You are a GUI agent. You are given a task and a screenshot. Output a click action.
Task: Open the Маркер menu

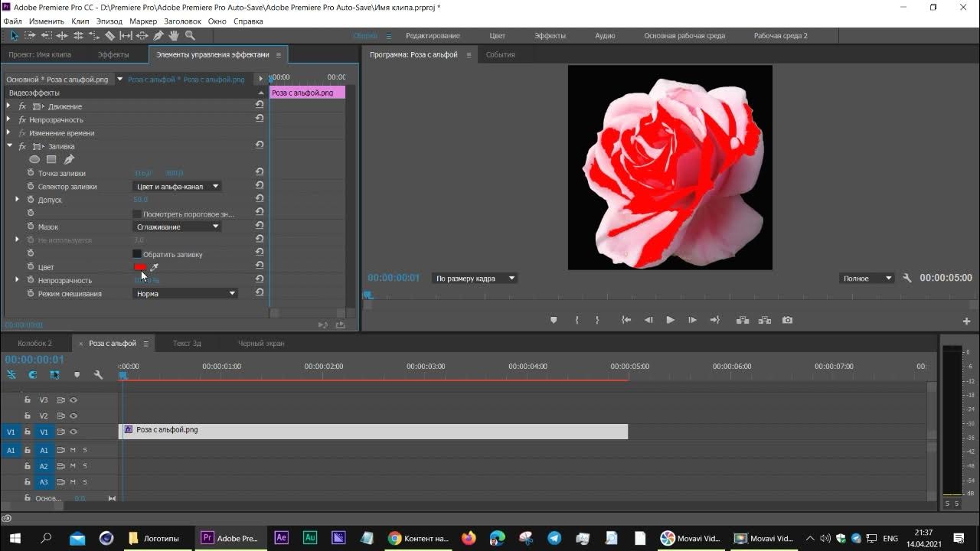[x=143, y=21]
